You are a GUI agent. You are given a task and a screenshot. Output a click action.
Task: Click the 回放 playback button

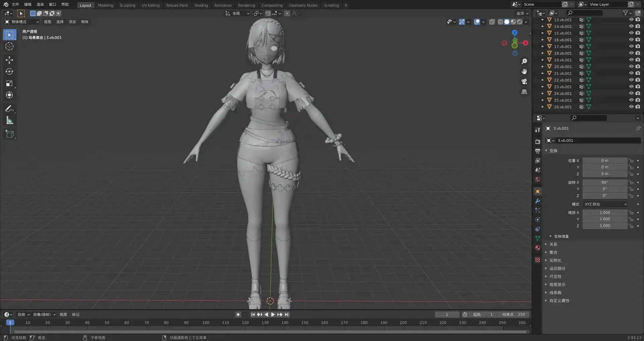pos(24,315)
